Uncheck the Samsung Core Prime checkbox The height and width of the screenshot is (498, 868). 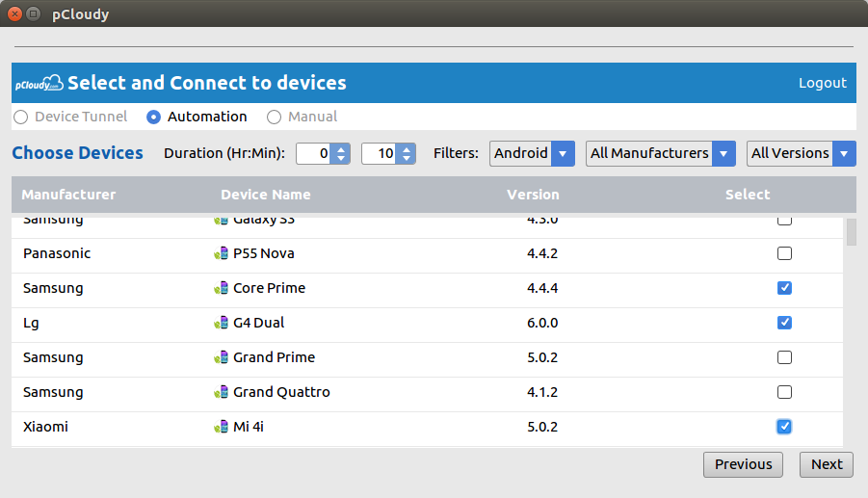[784, 288]
